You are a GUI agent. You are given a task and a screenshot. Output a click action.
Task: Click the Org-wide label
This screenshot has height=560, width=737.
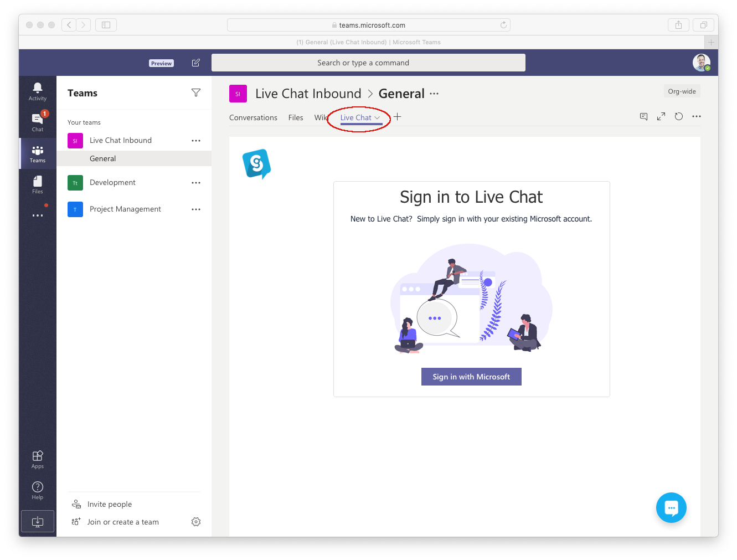tap(682, 91)
